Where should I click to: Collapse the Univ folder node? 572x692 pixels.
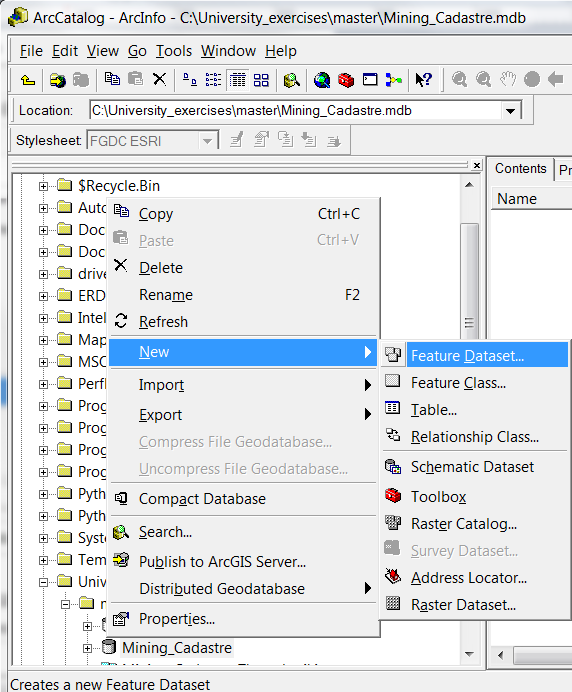(x=43, y=583)
